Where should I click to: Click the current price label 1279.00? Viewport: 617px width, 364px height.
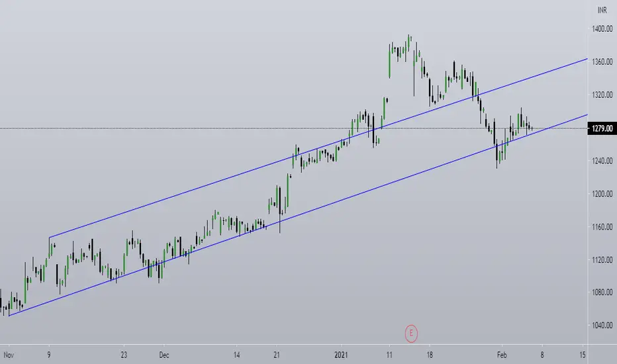click(602, 128)
